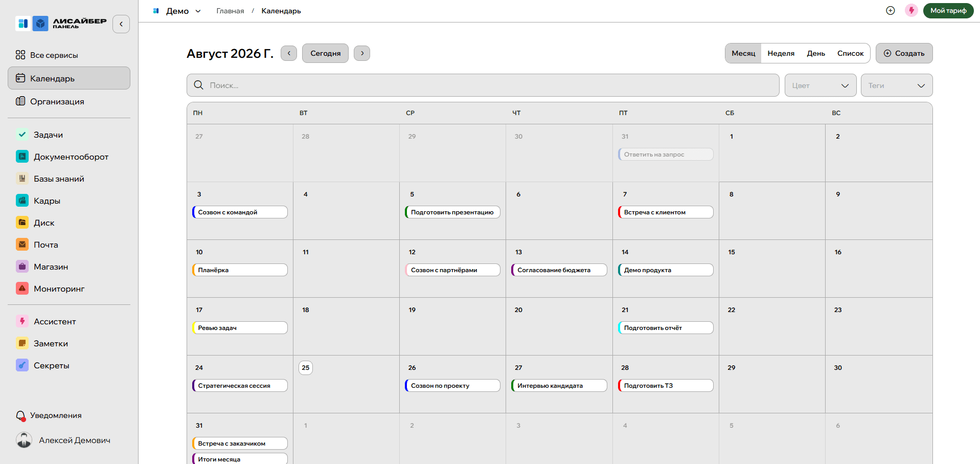Open event Согласование бюджета

[x=559, y=270]
